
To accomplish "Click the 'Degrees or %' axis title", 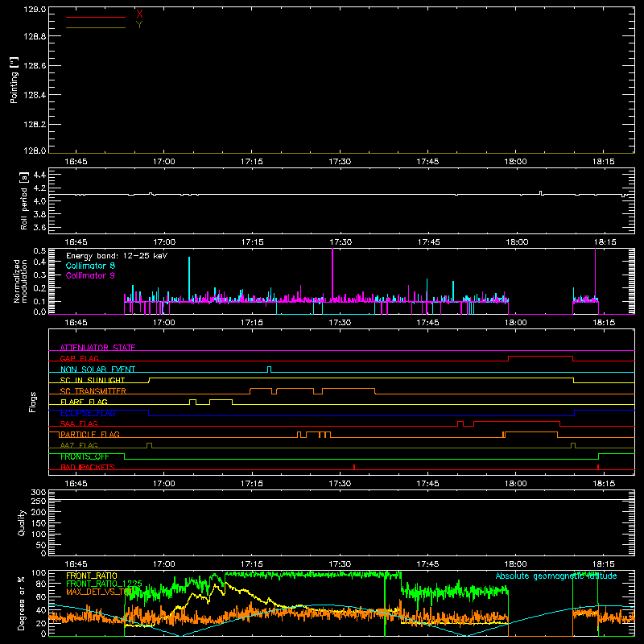I will click(x=22, y=603).
